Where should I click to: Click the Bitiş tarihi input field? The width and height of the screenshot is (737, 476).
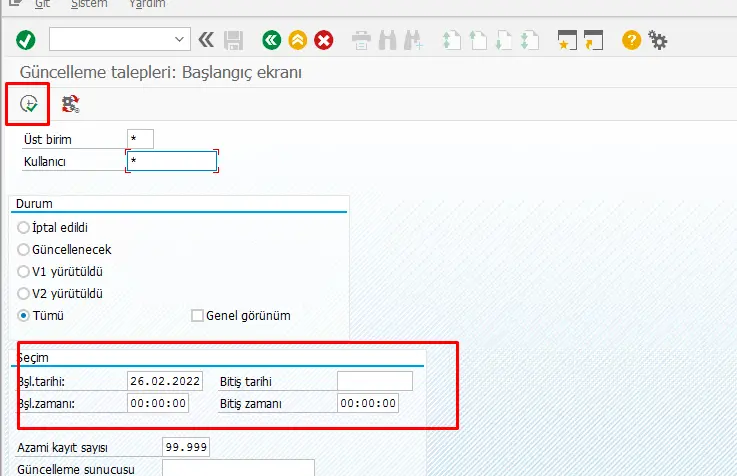374,381
